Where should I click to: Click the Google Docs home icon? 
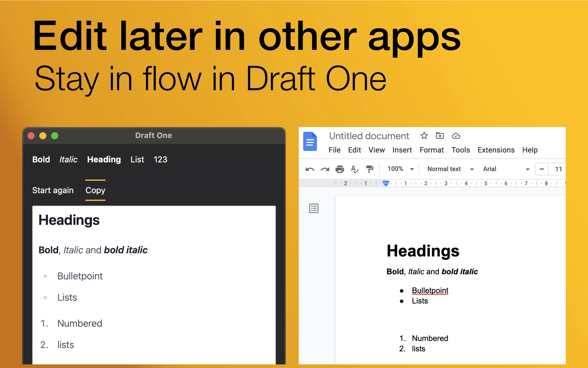(x=310, y=141)
